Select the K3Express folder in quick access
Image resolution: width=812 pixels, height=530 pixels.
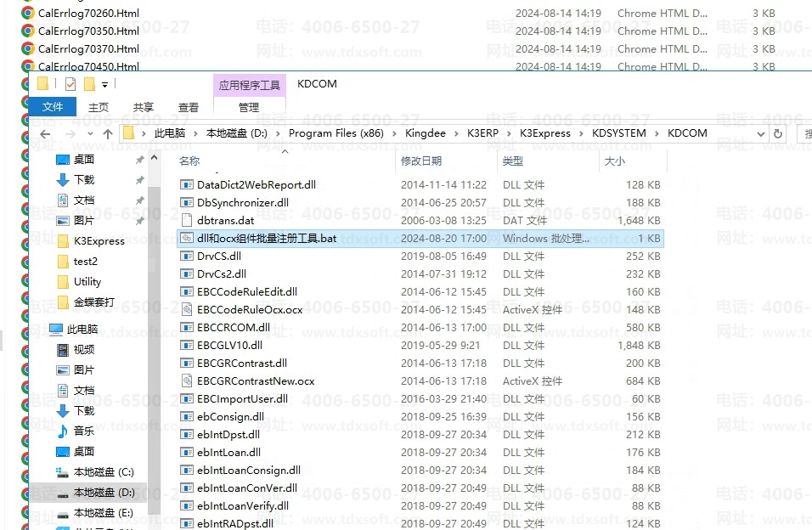pos(99,240)
